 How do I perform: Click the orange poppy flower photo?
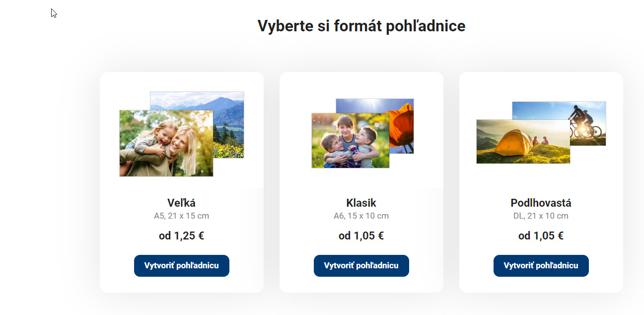pyautogui.click(x=401, y=127)
